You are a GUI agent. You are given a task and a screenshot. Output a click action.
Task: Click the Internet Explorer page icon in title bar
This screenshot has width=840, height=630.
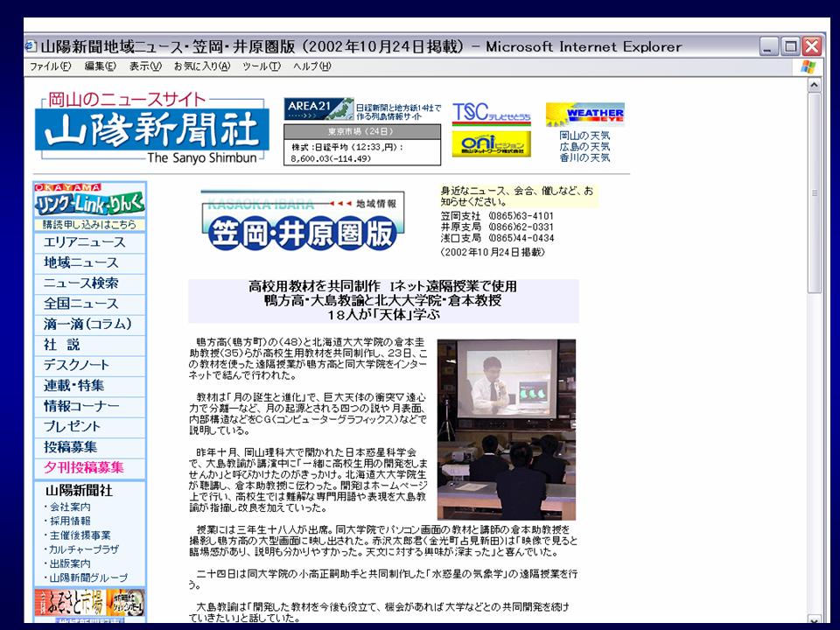click(31, 46)
